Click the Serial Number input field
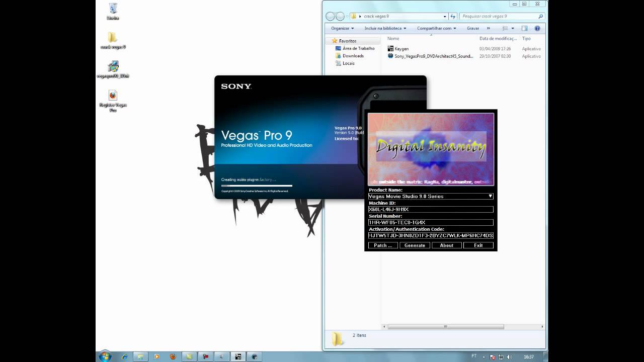The height and width of the screenshot is (362, 644). coord(431,222)
